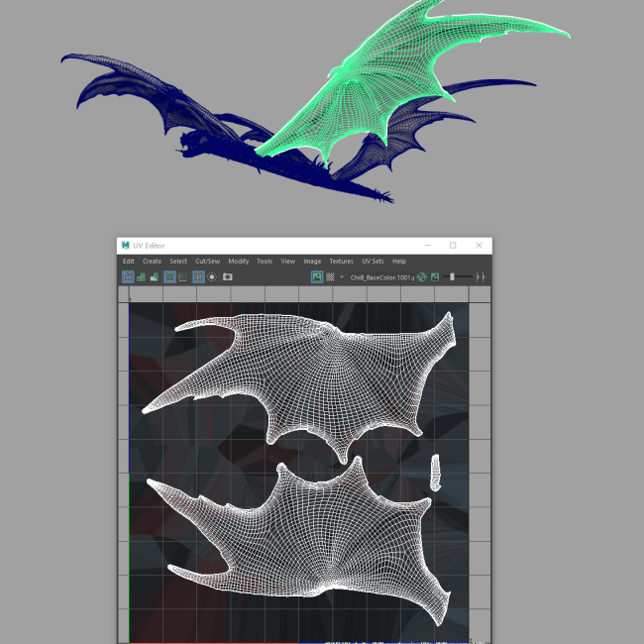The width and height of the screenshot is (644, 644).
Task: Open the Tools menu
Action: (x=265, y=262)
